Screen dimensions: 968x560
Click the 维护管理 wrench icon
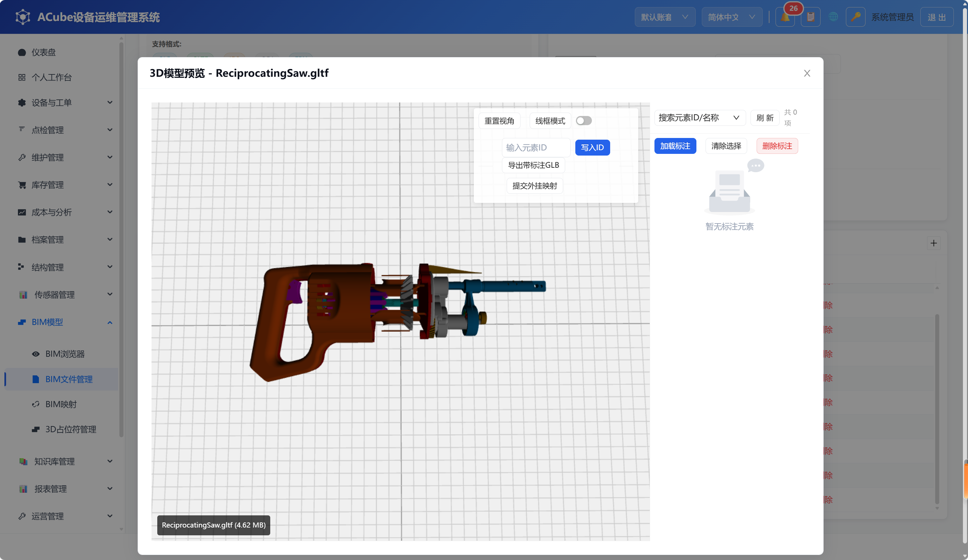click(x=22, y=157)
